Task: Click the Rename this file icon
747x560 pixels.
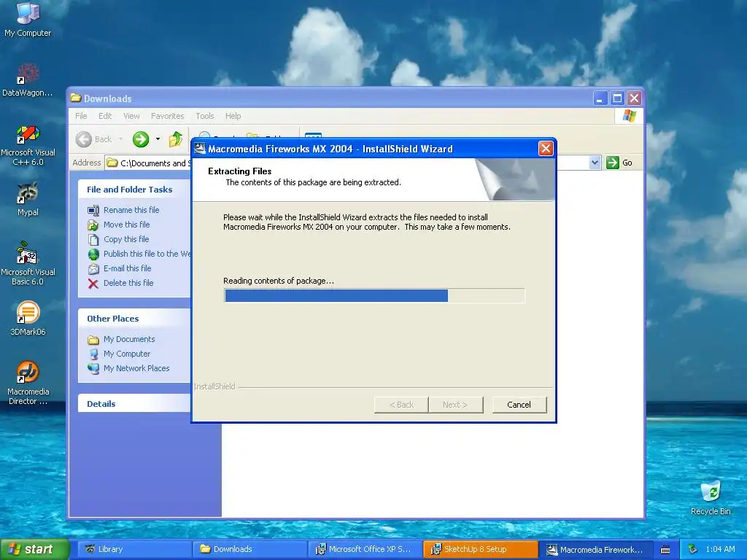Action: click(x=93, y=210)
